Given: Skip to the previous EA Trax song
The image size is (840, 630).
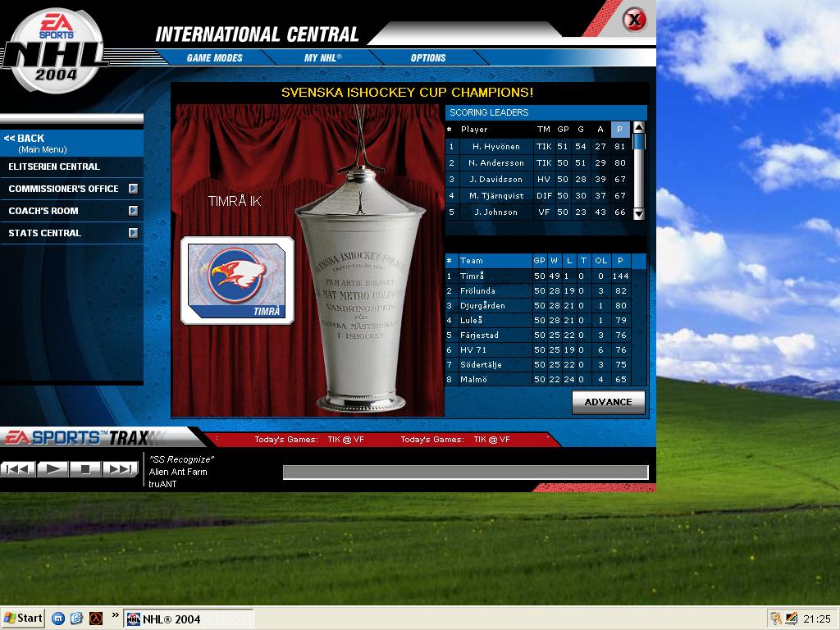Looking at the screenshot, I should [18, 469].
